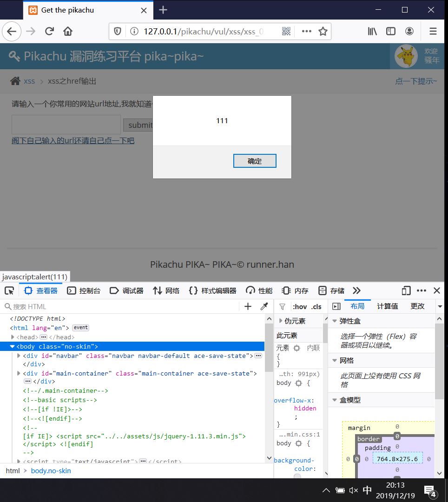The height and width of the screenshot is (502, 448).
Task: Open the Library bookshelf icon
Action: [x=372, y=32]
